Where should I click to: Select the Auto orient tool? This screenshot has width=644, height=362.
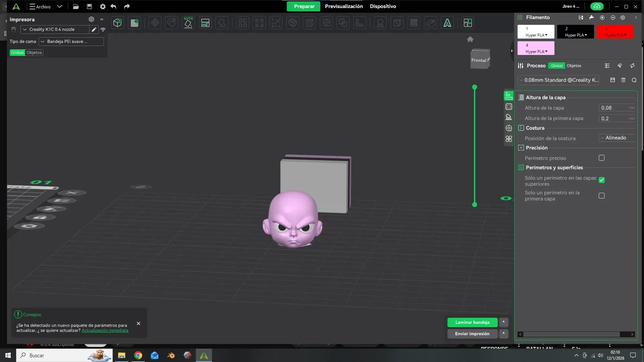point(188,23)
